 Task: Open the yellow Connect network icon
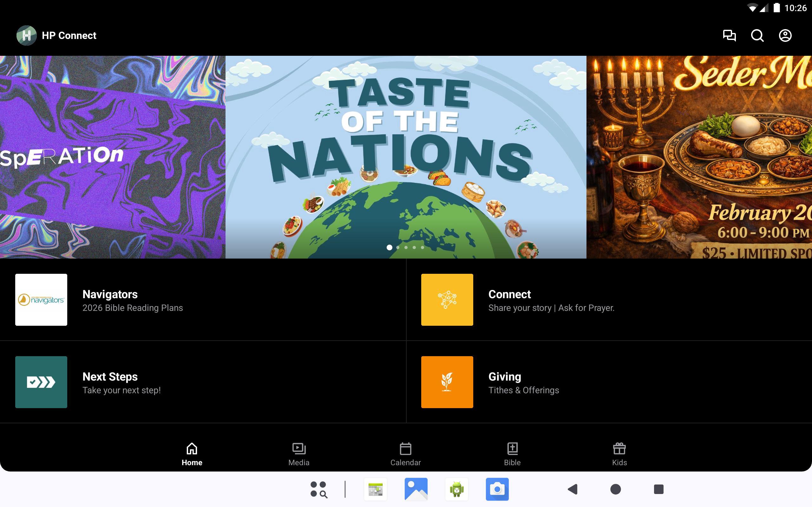pos(447,299)
